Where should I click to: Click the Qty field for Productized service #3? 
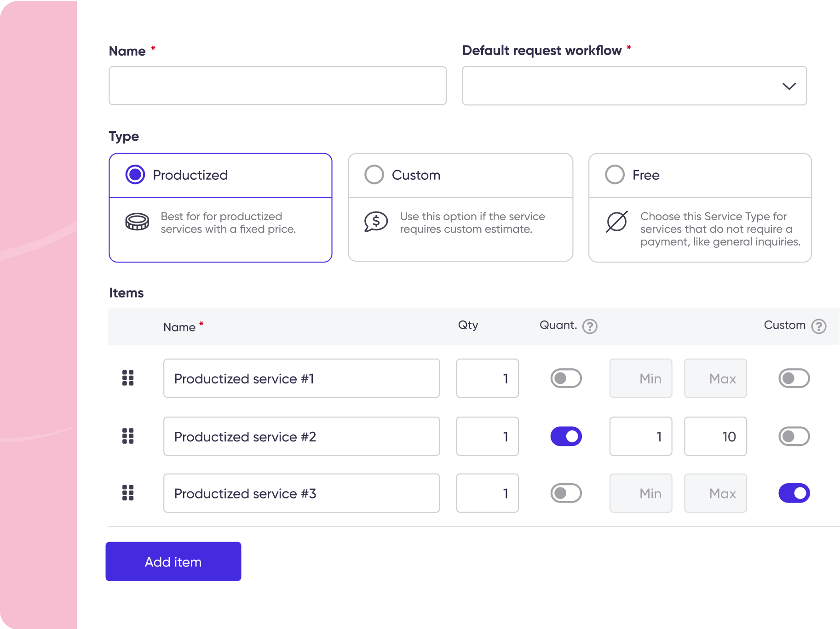487,493
